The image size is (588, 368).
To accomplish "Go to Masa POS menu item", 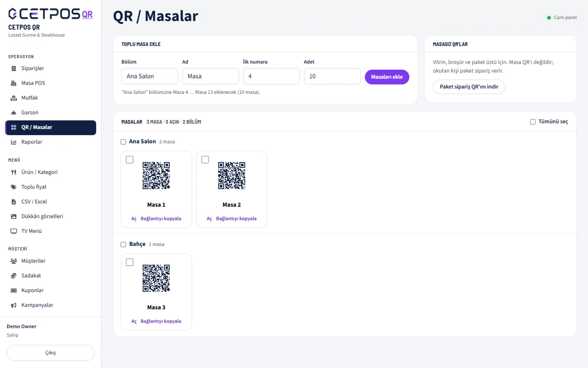I will 51,83.
